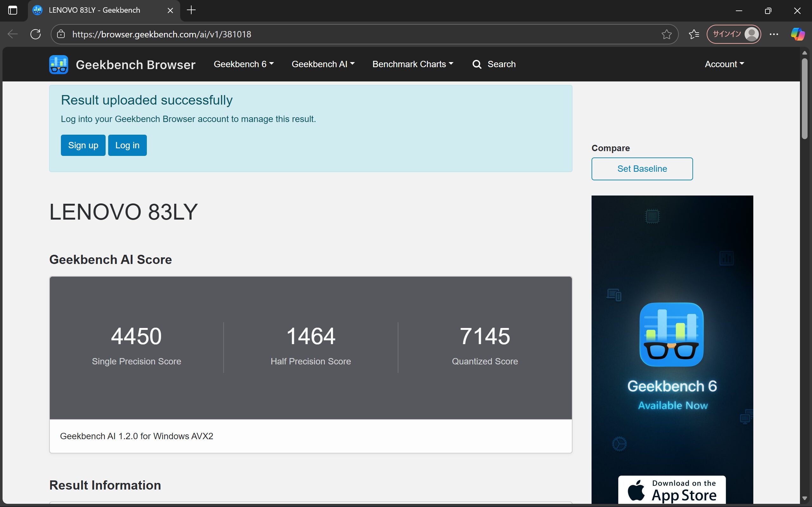Expand the Geekbench 6 dropdown

pos(243,64)
